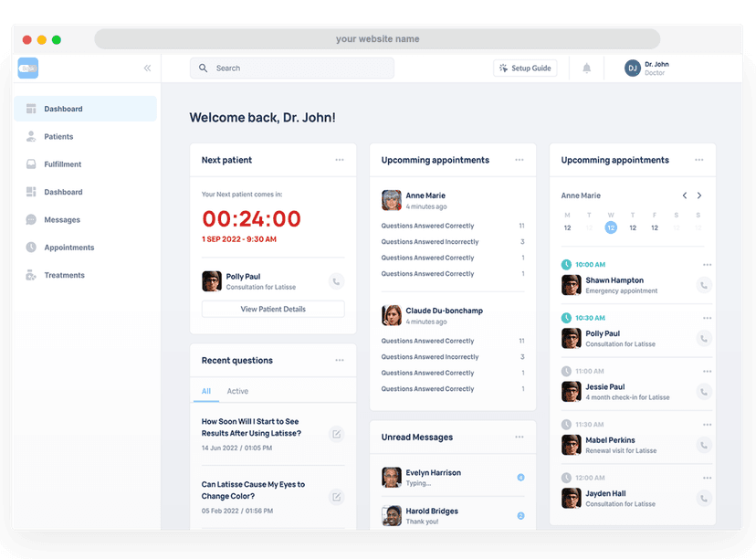
Task: Open the Setup Guide button
Action: (525, 69)
